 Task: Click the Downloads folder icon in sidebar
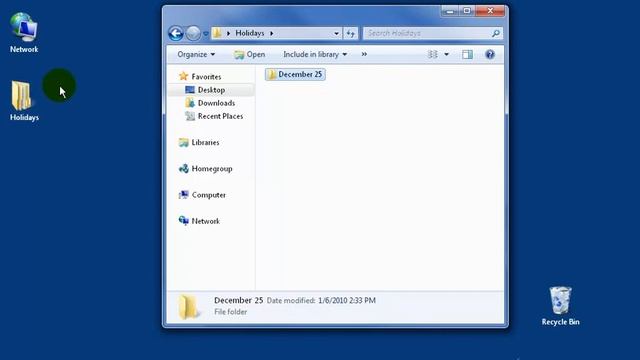pyautogui.click(x=190, y=102)
